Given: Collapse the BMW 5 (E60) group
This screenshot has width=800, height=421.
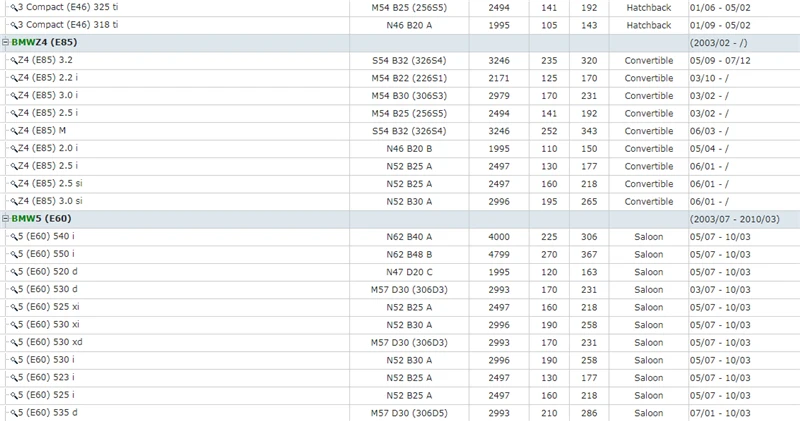Looking at the screenshot, I should (6, 218).
